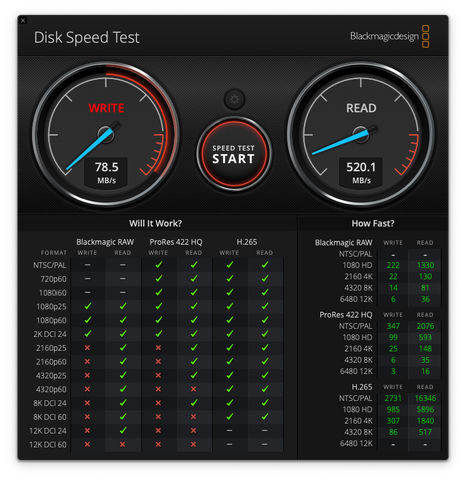Click H.265 write dash for 12K DCI 24
466x480 pixels.
click(229, 431)
